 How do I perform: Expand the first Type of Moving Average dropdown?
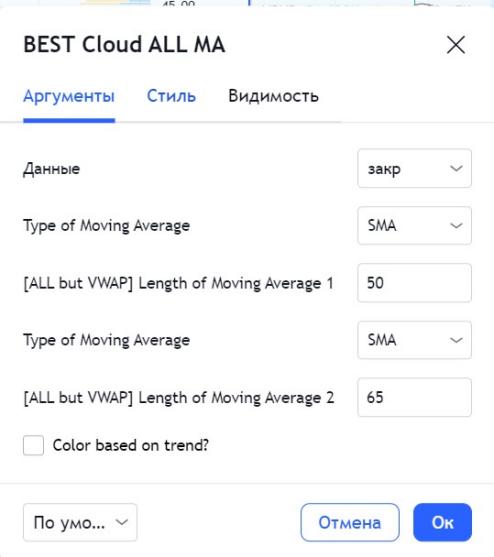[x=414, y=226]
